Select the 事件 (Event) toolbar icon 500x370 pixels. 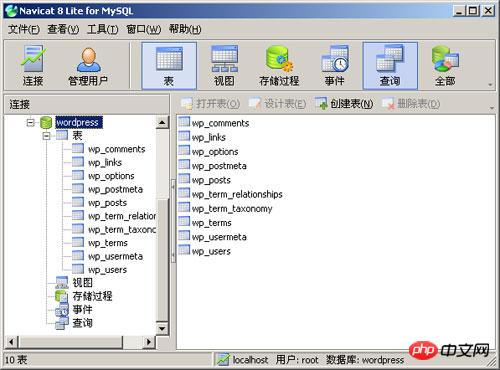point(335,66)
